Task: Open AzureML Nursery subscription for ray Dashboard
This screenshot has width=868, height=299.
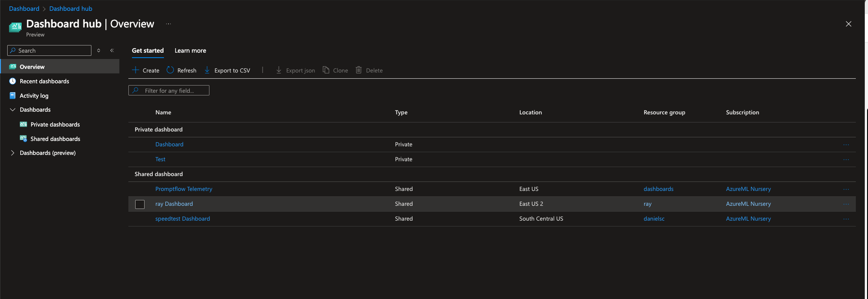Action: pos(748,204)
